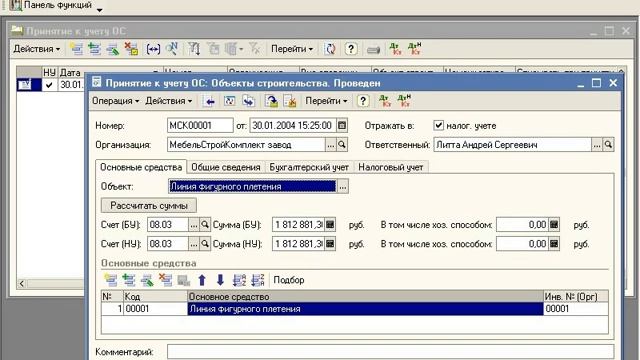Click the create based-on icon in document toolbar
The image size is (640, 360).
point(249,101)
